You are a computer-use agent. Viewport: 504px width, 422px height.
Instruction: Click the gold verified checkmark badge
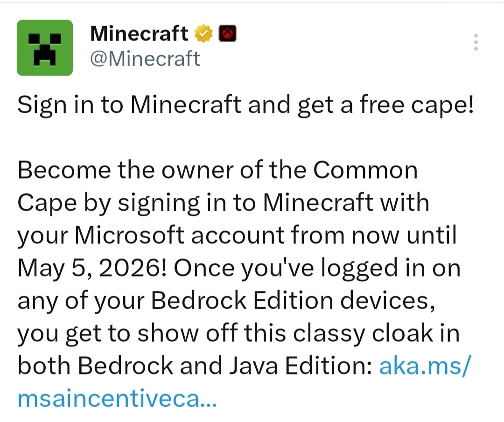pos(203,34)
